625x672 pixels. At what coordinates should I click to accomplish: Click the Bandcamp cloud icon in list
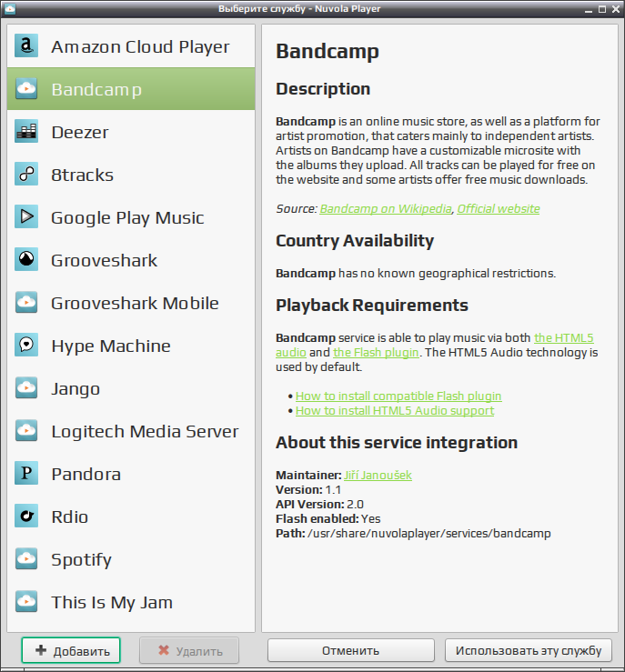click(26, 89)
